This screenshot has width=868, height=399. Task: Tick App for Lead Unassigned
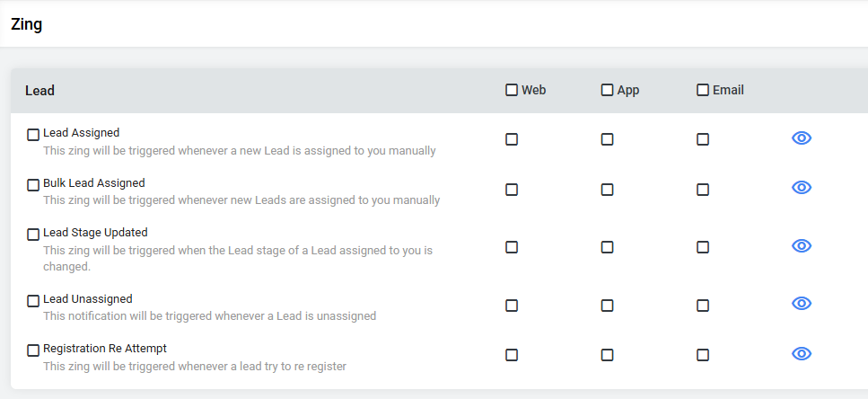point(608,306)
